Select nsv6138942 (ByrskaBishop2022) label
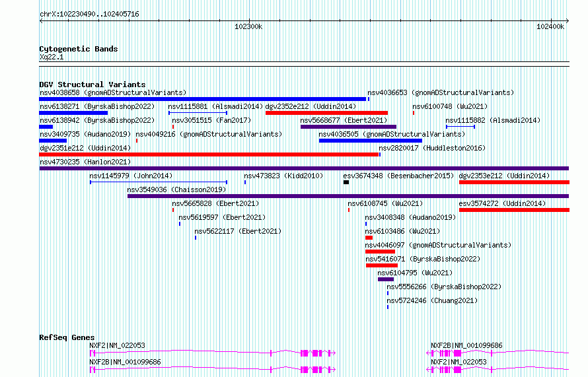The height and width of the screenshot is (377, 588). click(x=97, y=120)
